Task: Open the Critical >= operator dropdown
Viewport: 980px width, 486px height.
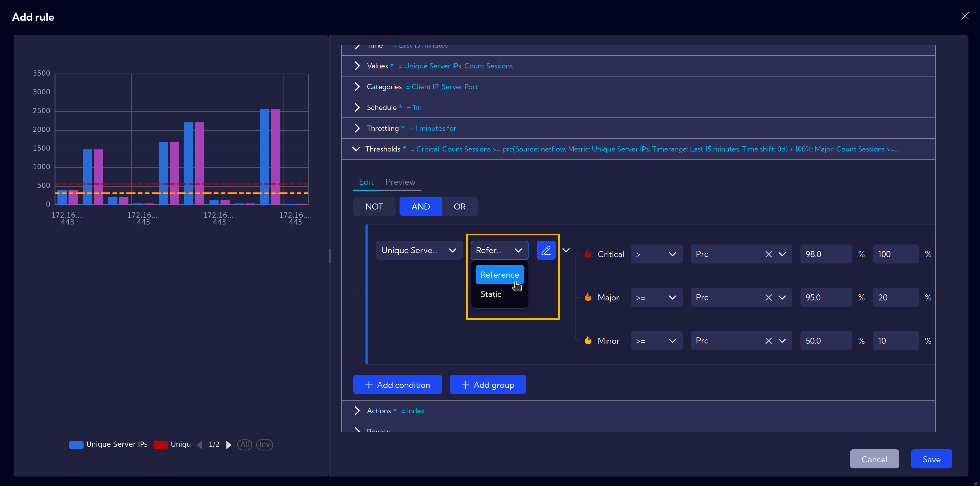Action: [656, 255]
